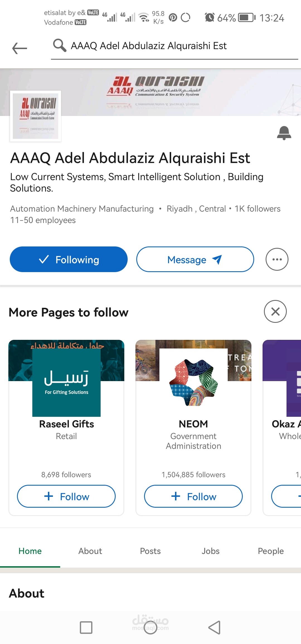Viewport: 301px width, 644px height.
Task: Open the Message button
Action: tap(195, 259)
